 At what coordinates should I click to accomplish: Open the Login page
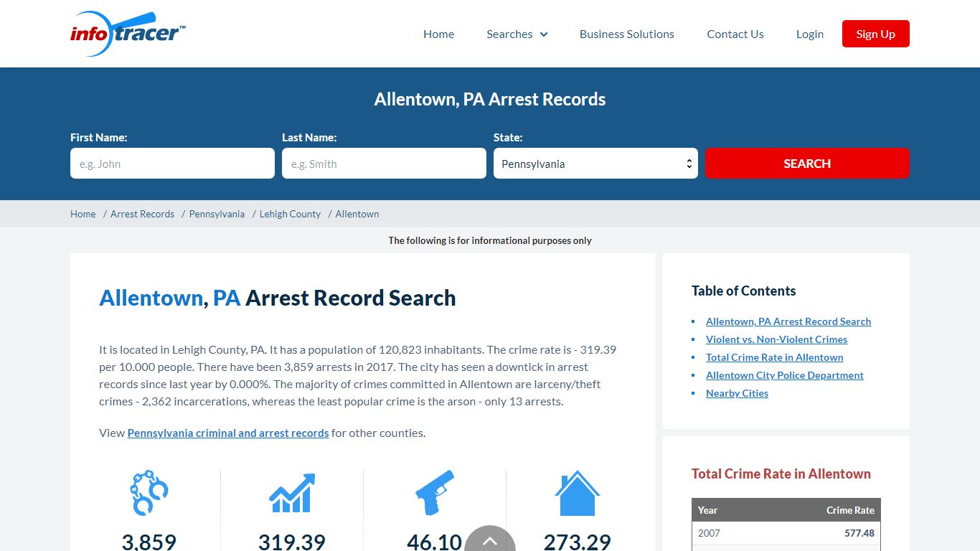810,34
